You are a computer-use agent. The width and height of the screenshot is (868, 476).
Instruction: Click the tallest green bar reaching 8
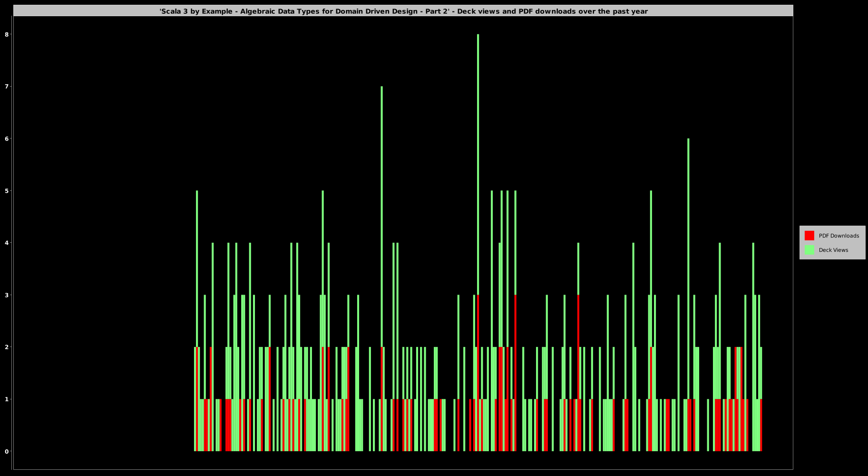tap(478, 164)
